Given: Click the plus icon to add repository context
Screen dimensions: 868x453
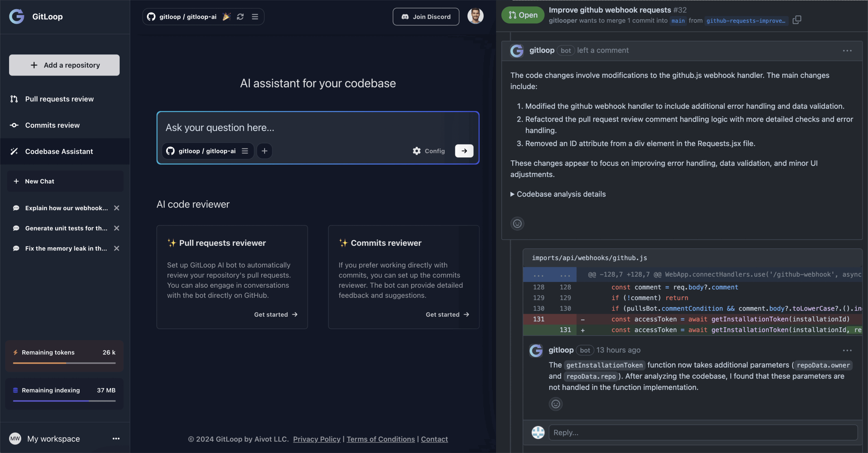Looking at the screenshot, I should [x=264, y=151].
